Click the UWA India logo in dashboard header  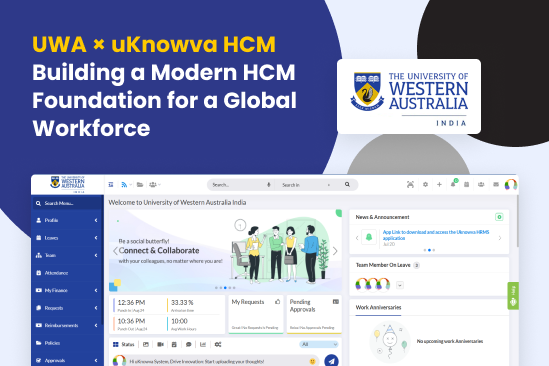[x=68, y=184]
